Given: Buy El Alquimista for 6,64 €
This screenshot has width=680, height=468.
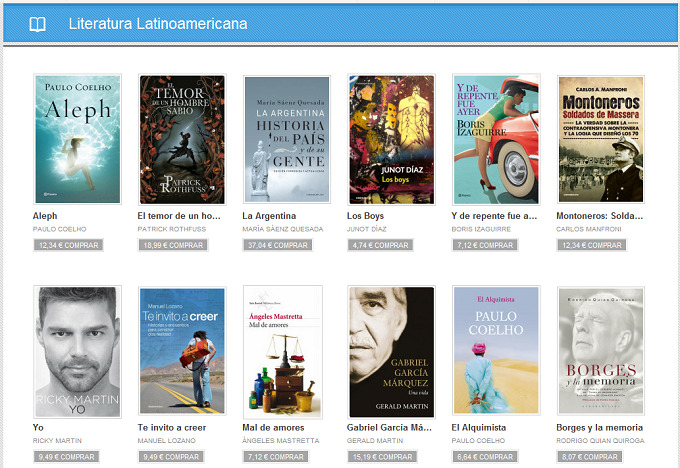Looking at the screenshot, I should click(x=485, y=457).
